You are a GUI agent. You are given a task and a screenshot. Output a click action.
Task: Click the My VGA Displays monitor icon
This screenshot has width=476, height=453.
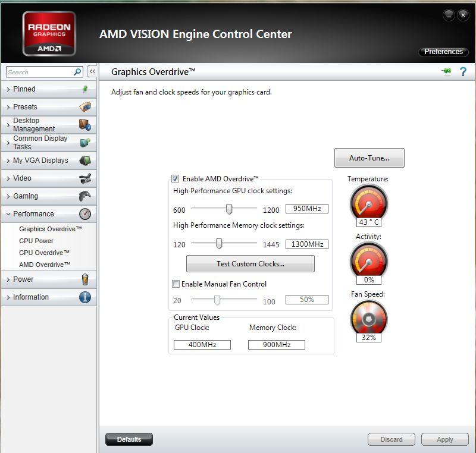[x=85, y=161]
